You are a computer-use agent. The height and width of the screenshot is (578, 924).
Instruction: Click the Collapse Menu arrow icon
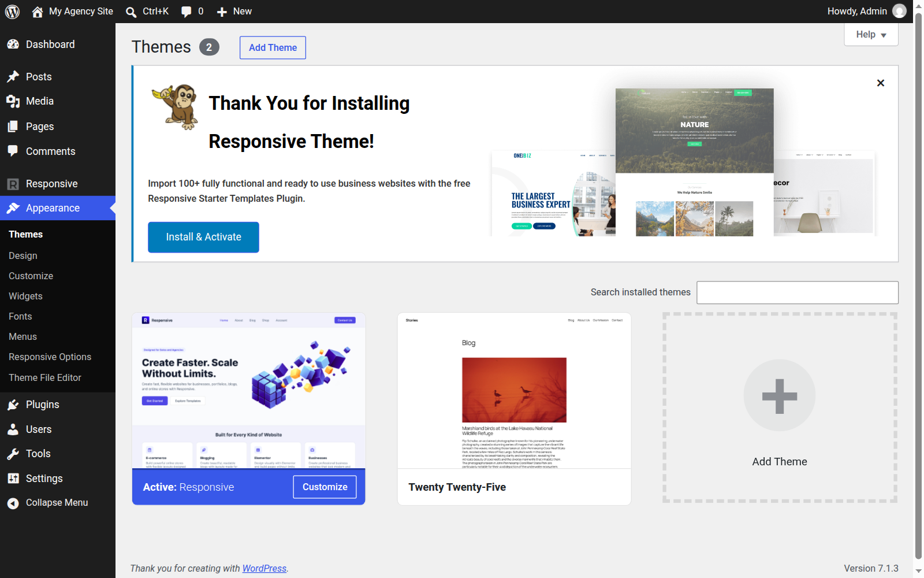tap(13, 503)
